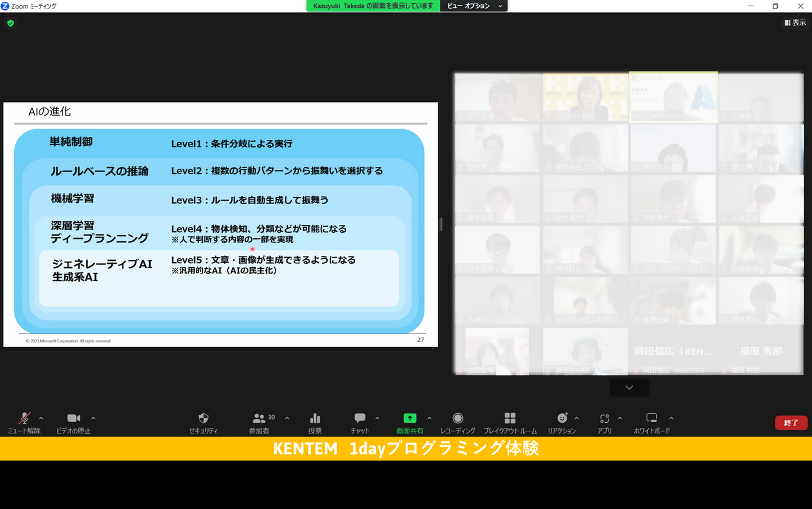Open the 表示 view menu
812x509 pixels.
(x=795, y=23)
